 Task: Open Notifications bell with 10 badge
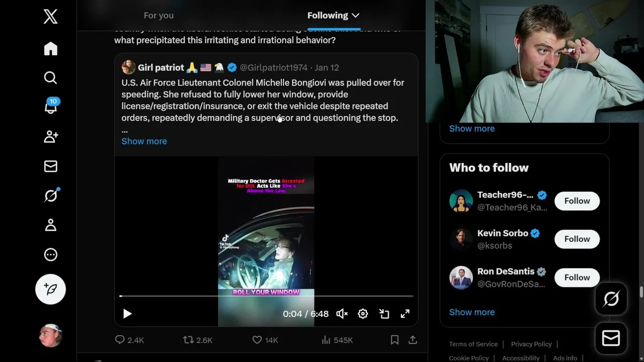(x=50, y=107)
